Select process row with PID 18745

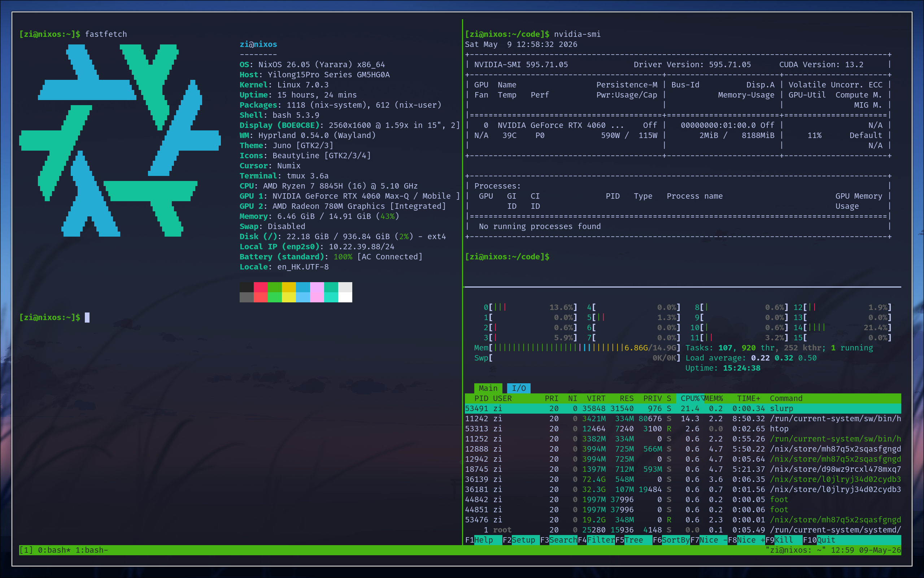click(x=683, y=469)
